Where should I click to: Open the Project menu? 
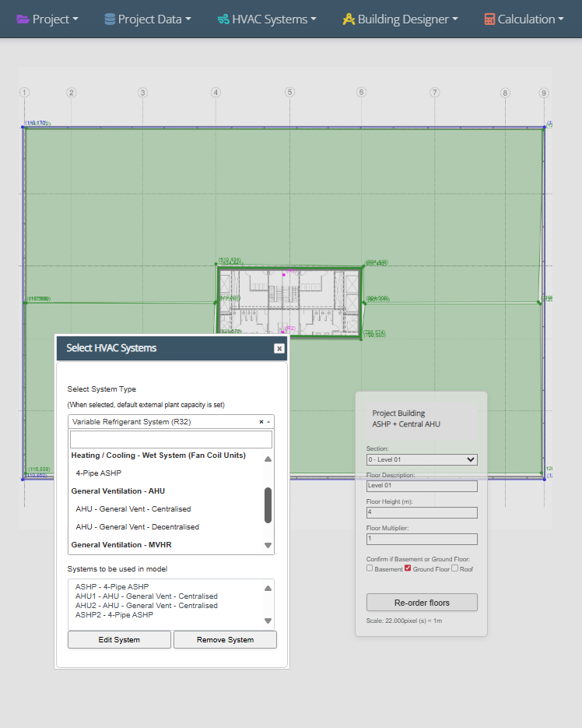click(47, 19)
